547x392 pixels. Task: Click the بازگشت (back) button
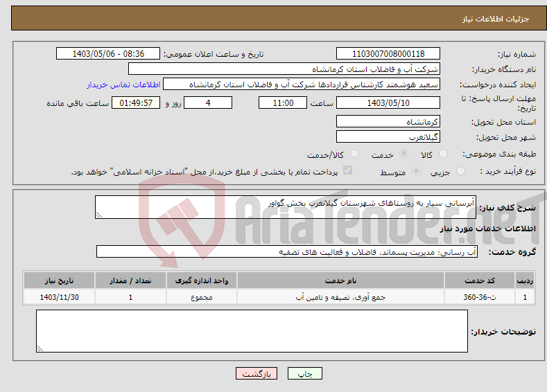point(257,373)
